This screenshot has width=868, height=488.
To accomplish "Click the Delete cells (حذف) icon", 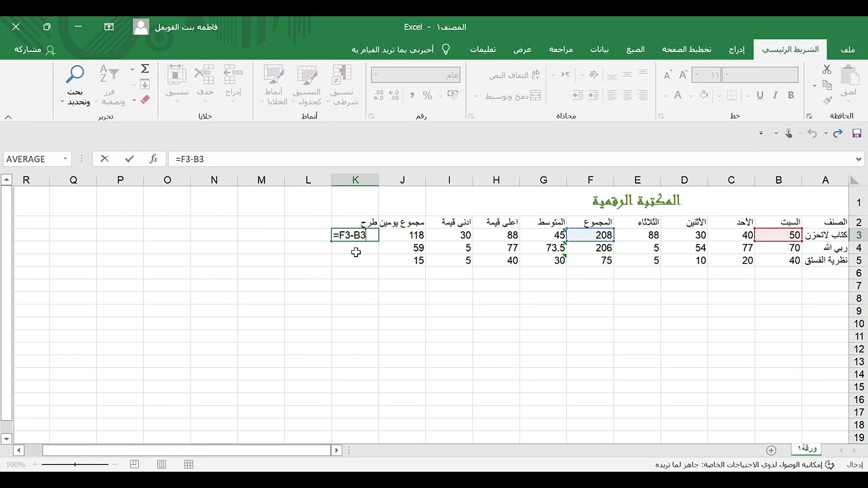I will 205,75.
